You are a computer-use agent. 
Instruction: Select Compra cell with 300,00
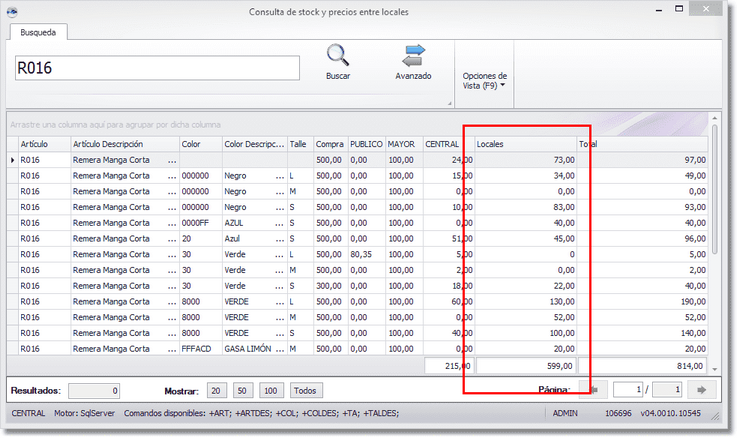tap(330, 286)
